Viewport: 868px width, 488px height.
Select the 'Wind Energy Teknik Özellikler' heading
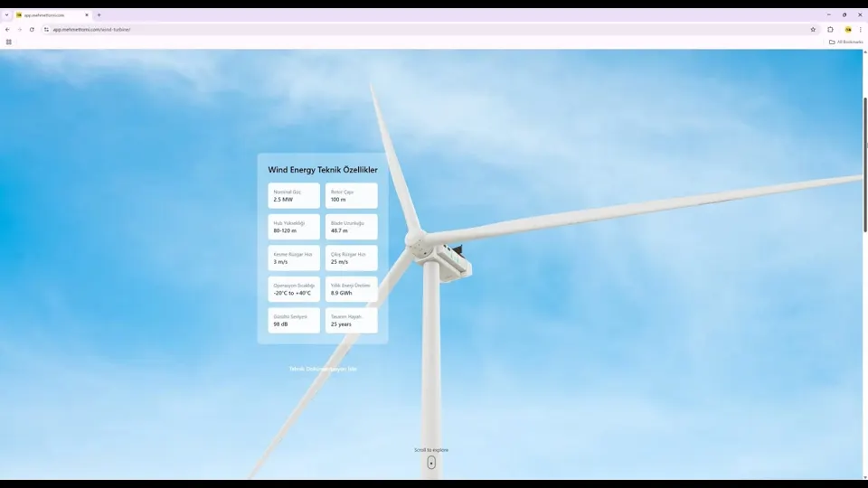323,170
